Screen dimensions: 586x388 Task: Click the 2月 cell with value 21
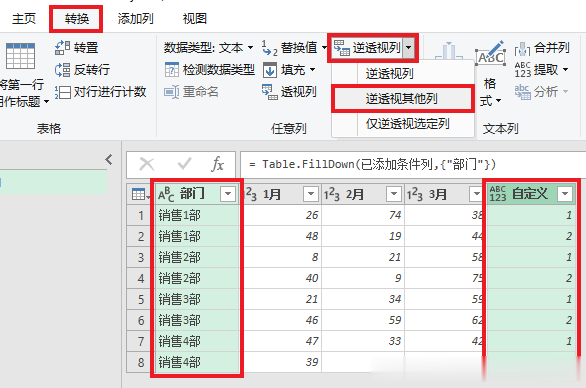(363, 257)
